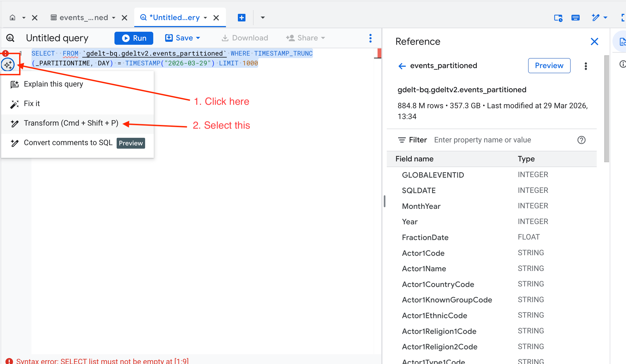Open the query editor more options menu
The height and width of the screenshot is (364, 626).
[x=370, y=38]
